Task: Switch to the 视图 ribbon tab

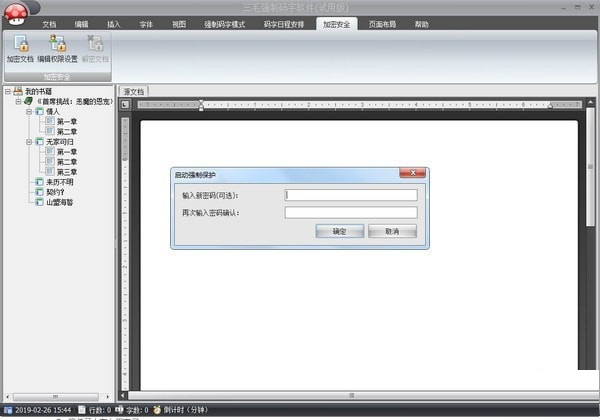Action: point(179,24)
